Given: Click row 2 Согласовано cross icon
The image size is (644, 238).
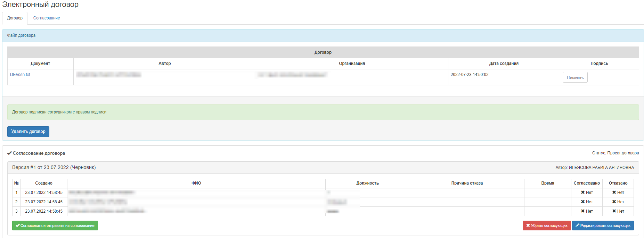Looking at the screenshot, I should 583,202.
